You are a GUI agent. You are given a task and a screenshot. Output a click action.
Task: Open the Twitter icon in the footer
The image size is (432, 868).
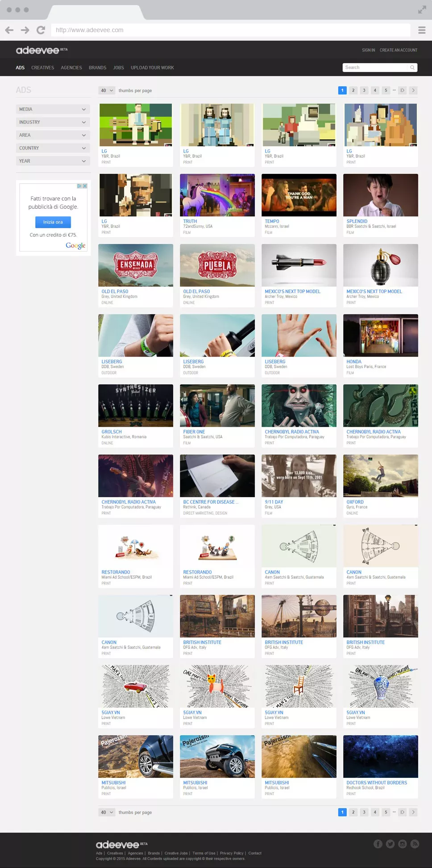coord(390,843)
